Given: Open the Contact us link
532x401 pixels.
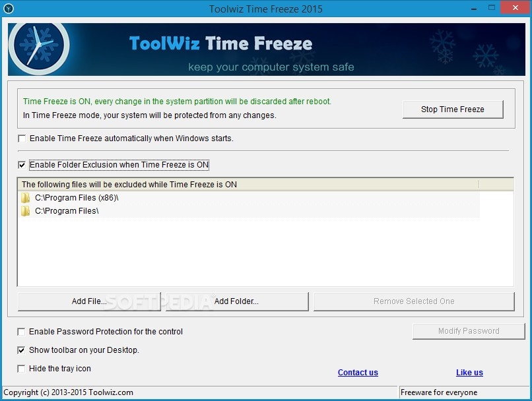Looking at the screenshot, I should (x=358, y=373).
